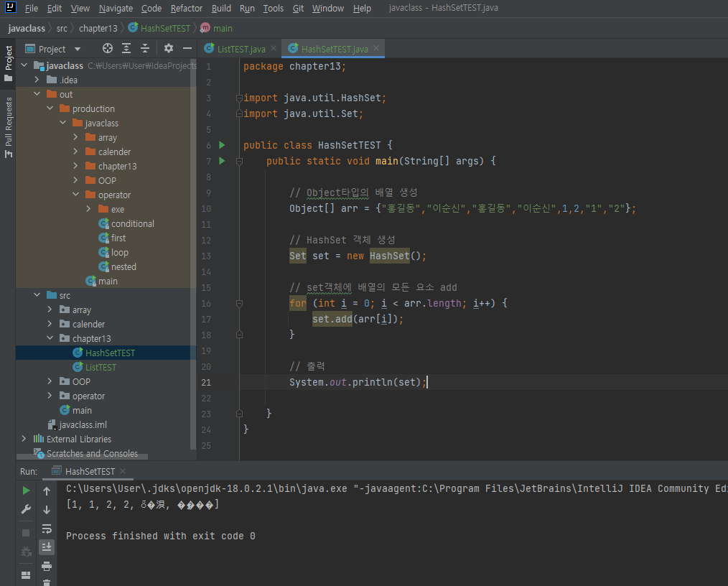Expand External Libraries node
This screenshot has width=728, height=586.
[24, 439]
